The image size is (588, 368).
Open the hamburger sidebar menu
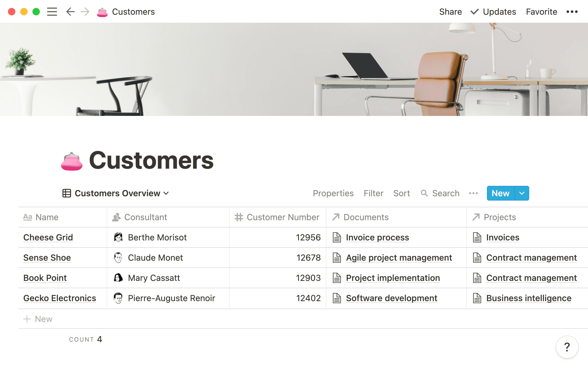[x=52, y=12]
